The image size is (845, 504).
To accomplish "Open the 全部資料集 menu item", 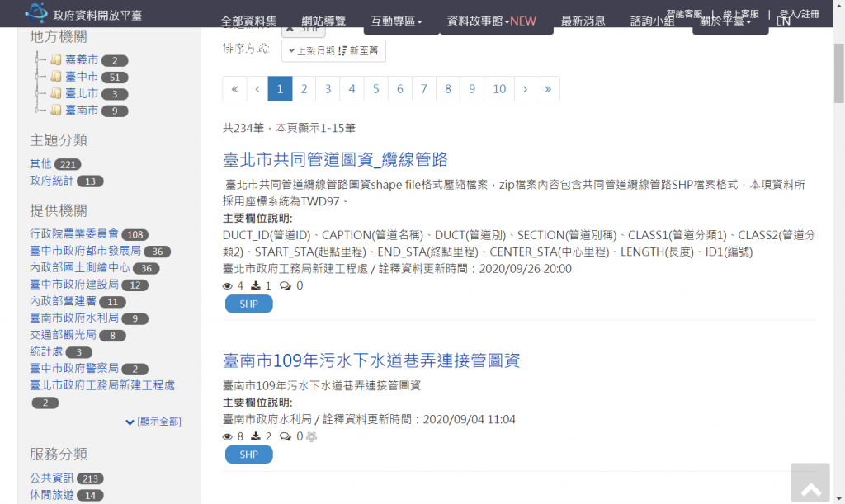I will tap(248, 21).
